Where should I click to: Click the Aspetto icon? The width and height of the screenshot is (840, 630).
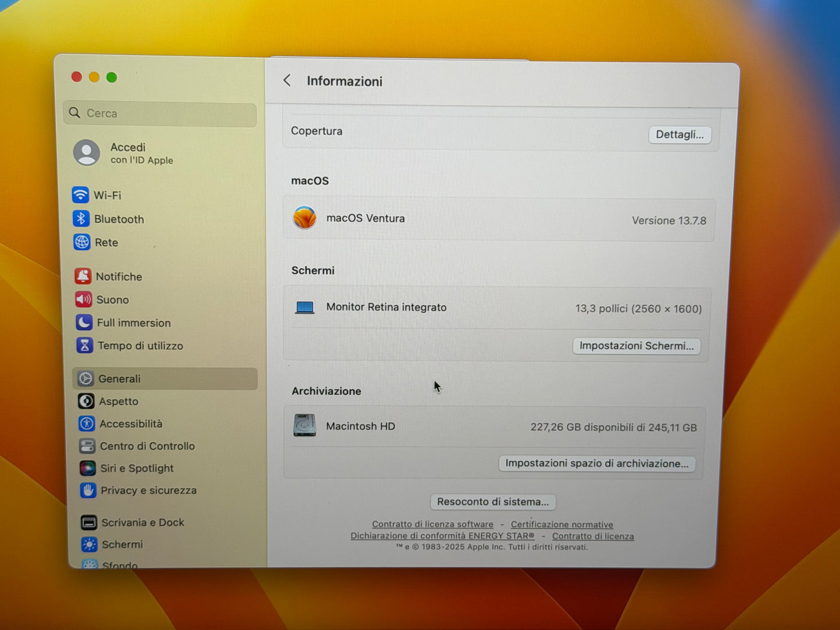(x=86, y=401)
